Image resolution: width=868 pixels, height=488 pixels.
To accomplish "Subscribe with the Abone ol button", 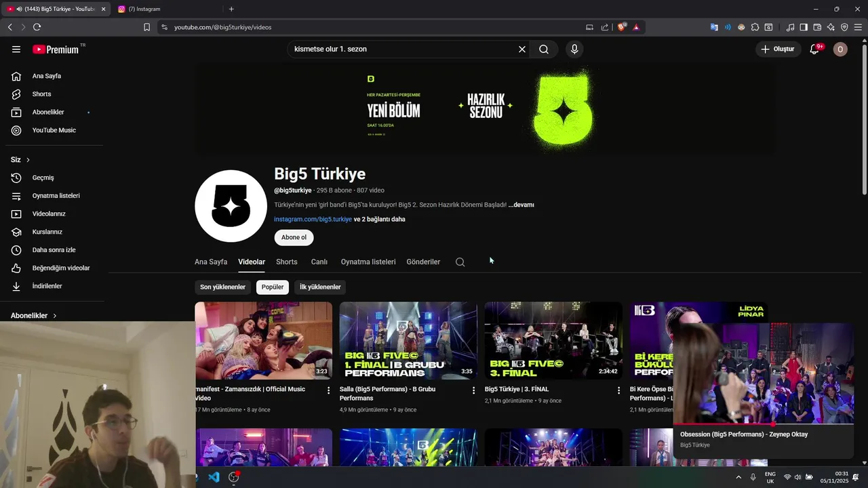I will (x=294, y=237).
